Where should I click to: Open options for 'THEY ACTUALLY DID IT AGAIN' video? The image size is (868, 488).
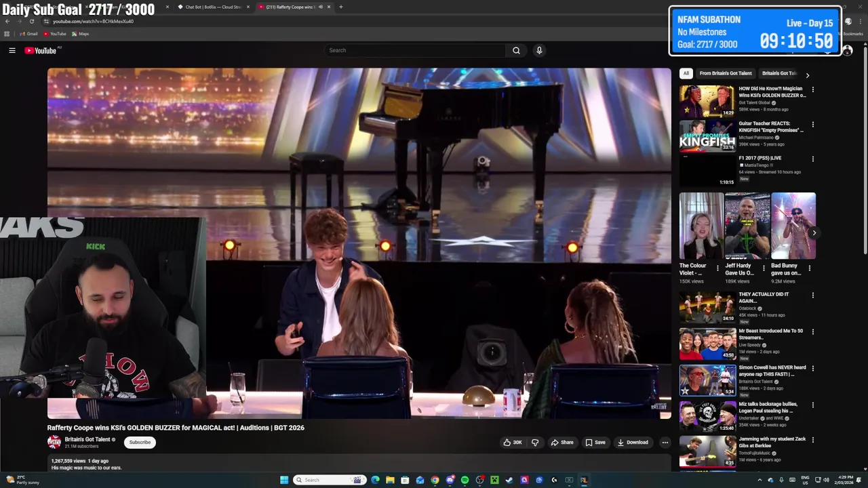812,295
